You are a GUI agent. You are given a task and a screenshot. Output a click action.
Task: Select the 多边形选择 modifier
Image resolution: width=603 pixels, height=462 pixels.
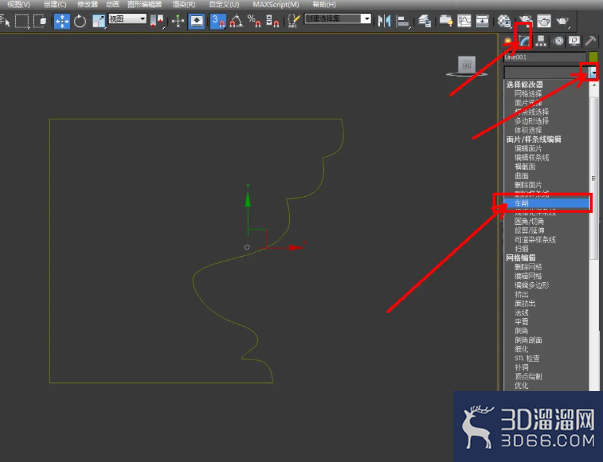point(532,121)
